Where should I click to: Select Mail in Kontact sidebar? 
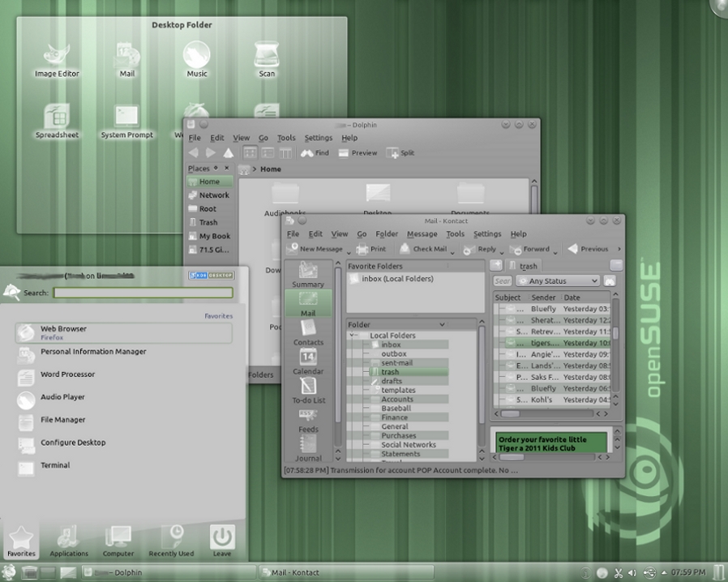pyautogui.click(x=308, y=303)
